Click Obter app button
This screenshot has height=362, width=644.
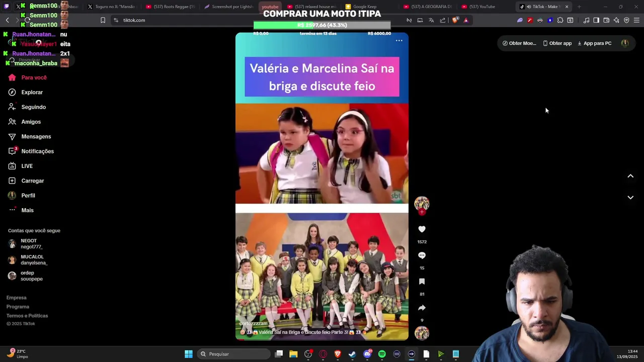coord(557,43)
